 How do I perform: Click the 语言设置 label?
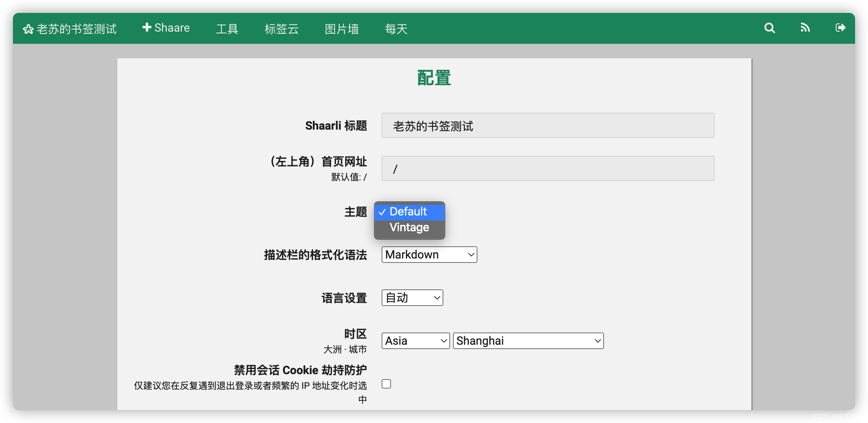[x=344, y=298]
